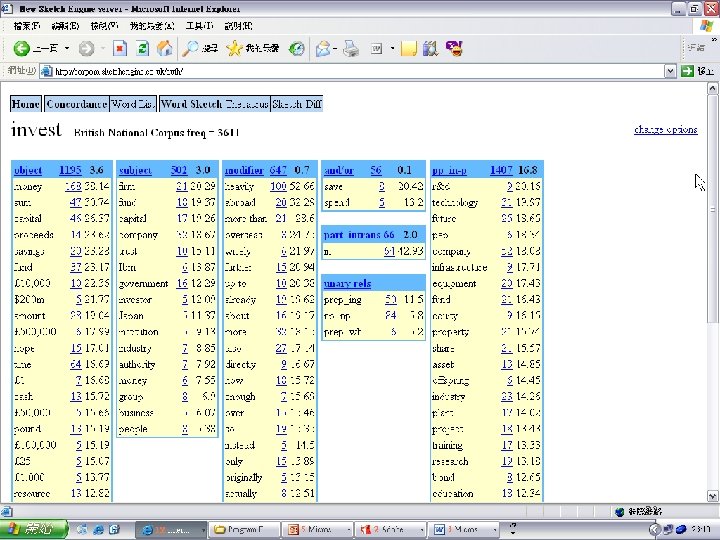The image size is (720, 540).
Task: Click the word 'infrastructure' in pp_in-p column
Action: [x=459, y=267]
